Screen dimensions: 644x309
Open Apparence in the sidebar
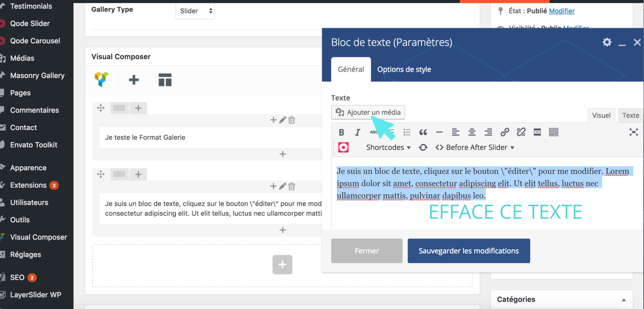(x=28, y=167)
